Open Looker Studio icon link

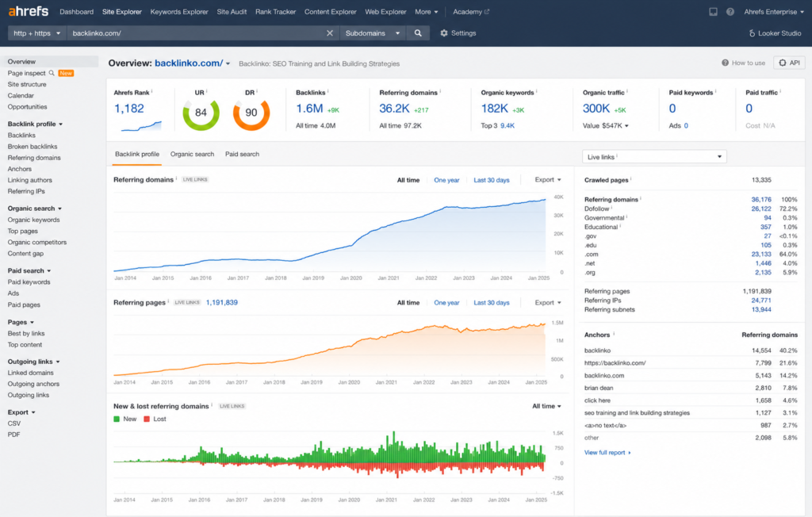(752, 33)
